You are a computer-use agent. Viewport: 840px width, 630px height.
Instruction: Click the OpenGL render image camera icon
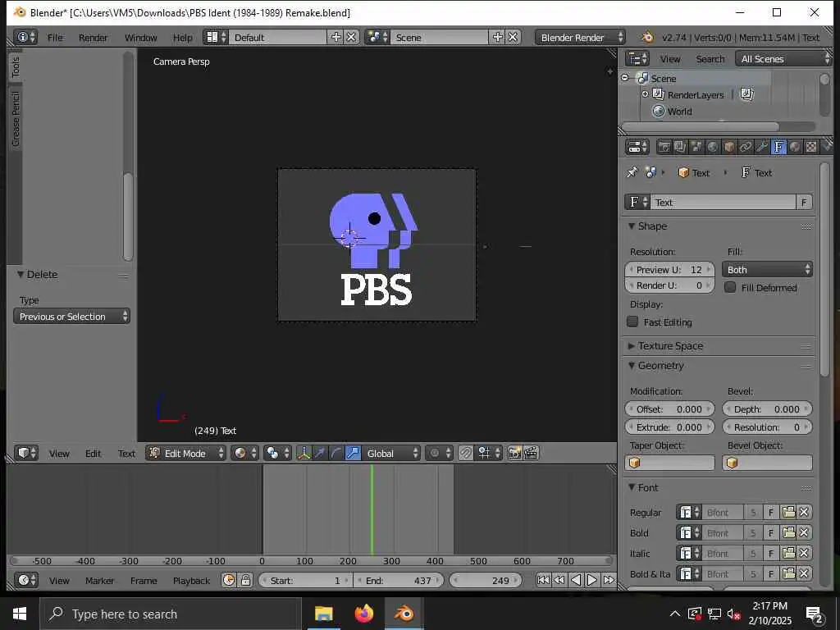tap(514, 453)
